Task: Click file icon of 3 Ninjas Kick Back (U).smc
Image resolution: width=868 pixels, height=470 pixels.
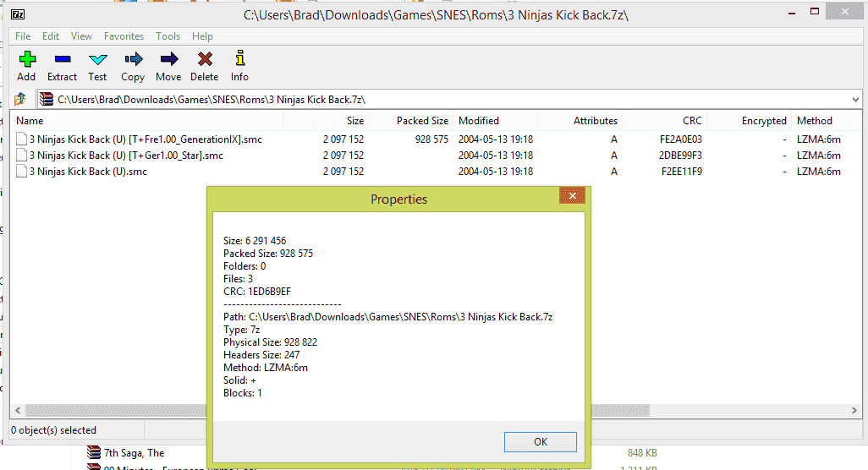Action: pyautogui.click(x=22, y=171)
